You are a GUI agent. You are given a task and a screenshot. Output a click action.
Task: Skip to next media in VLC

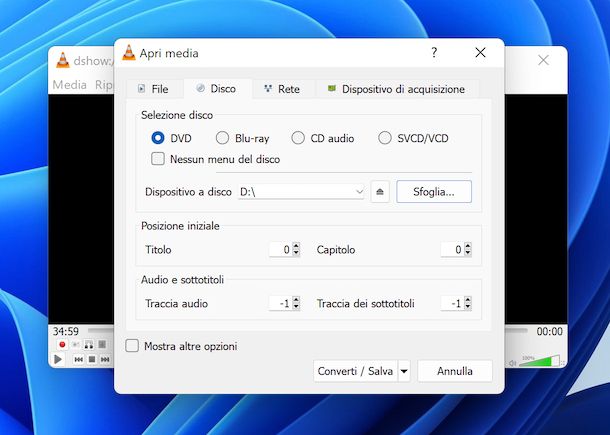(x=105, y=359)
